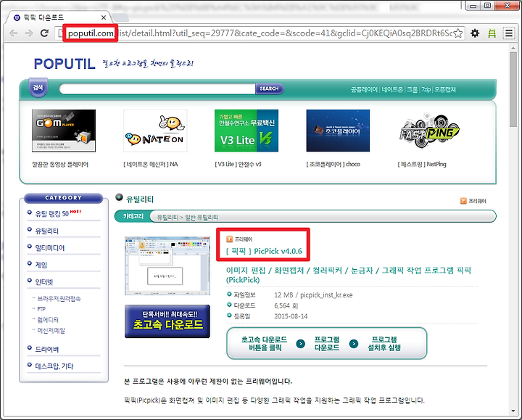Select FTP subcategory

[41, 309]
